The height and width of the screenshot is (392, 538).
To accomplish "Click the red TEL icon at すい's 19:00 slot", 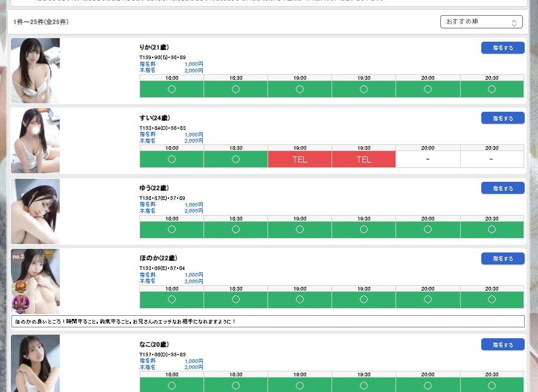I will (x=299, y=159).
